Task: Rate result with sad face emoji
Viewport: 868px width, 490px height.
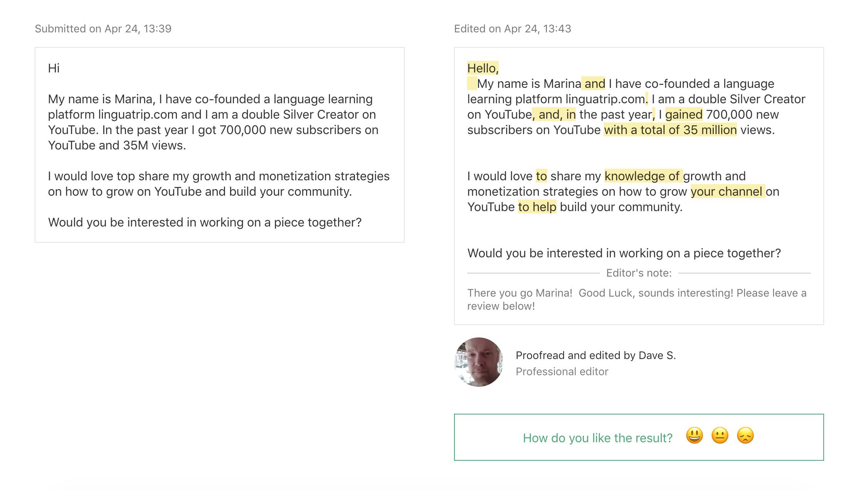Action: click(745, 436)
